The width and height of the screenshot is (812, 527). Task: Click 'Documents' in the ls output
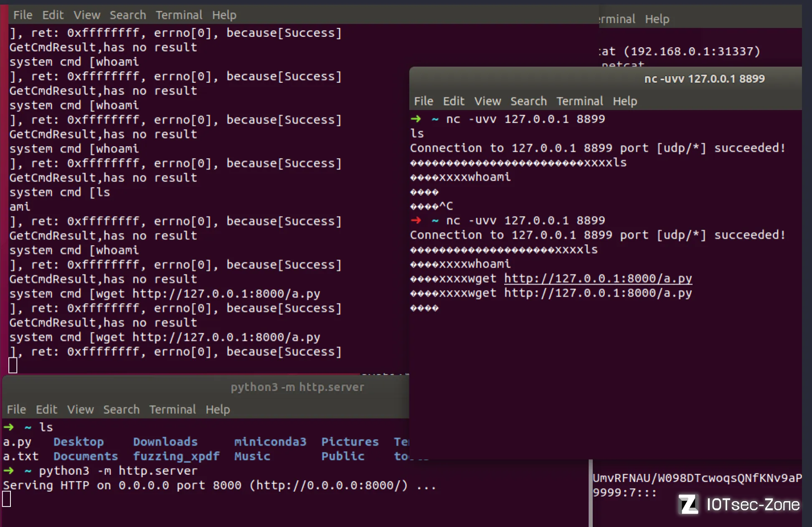pyautogui.click(x=86, y=456)
